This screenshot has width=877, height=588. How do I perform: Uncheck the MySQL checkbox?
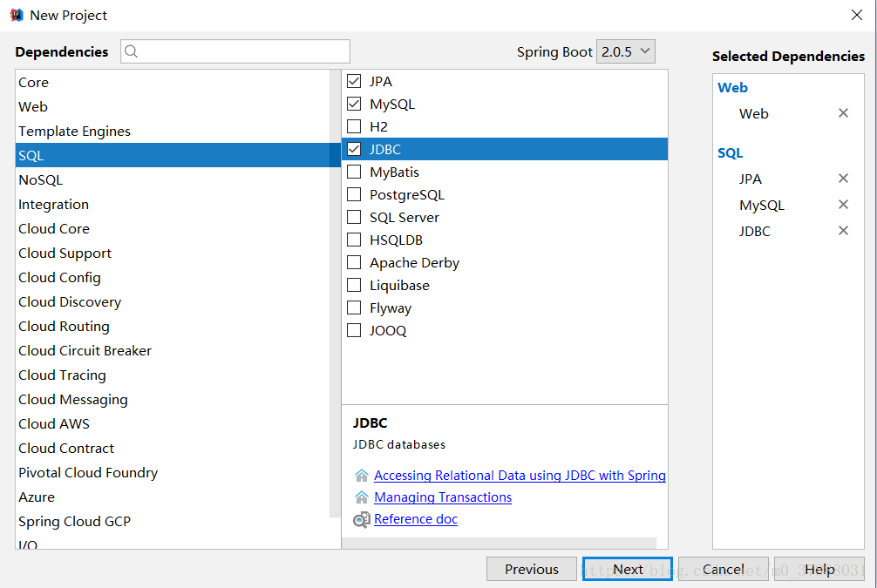coord(354,104)
